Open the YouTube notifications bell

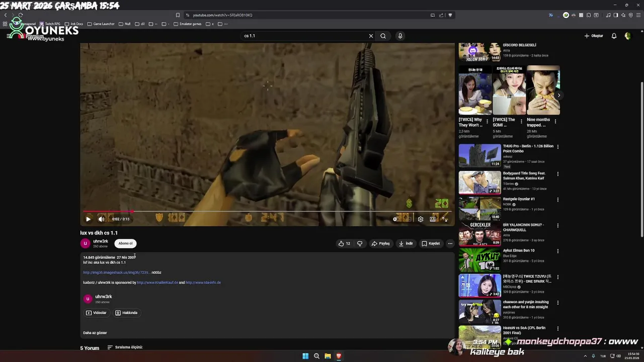pyautogui.click(x=614, y=36)
